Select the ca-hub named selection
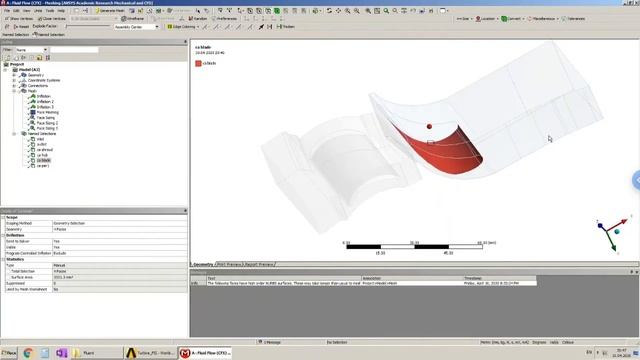Image resolution: width=640 pixels, height=360 pixels. point(42,155)
